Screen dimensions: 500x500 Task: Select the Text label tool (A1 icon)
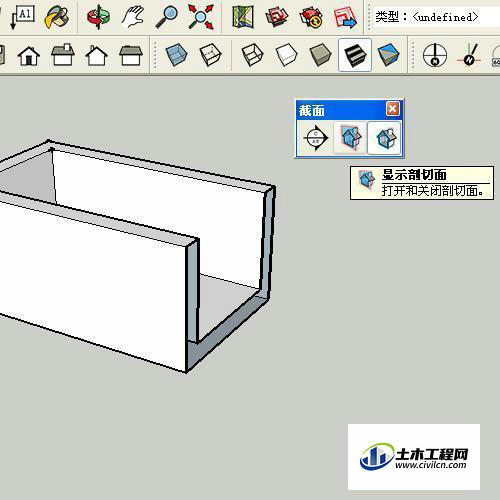click(x=23, y=17)
